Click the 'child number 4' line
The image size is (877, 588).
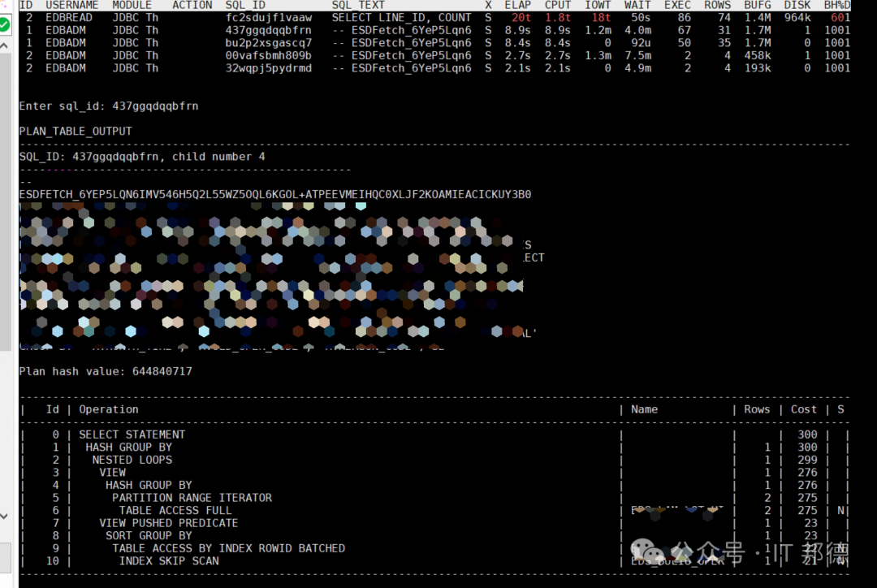click(x=142, y=157)
